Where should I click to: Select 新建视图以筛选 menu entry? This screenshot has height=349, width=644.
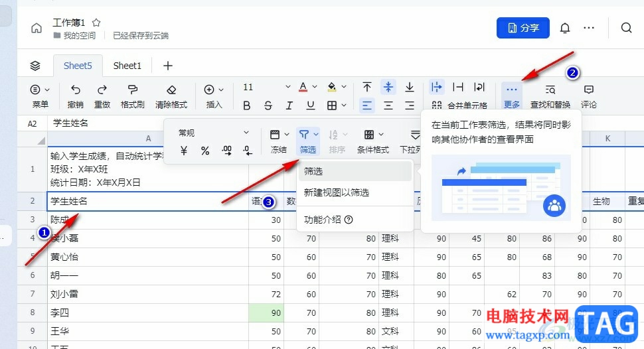coord(356,192)
